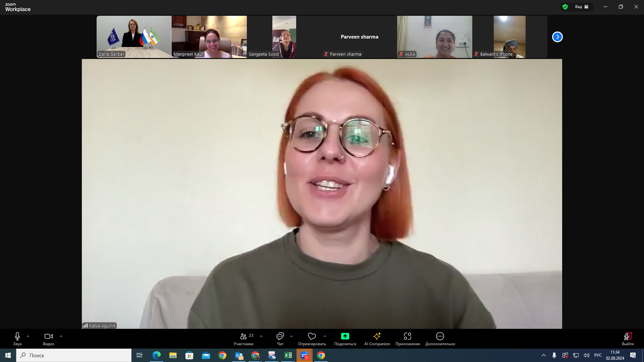The width and height of the screenshot is (644, 362).
Task: Open Excel from taskbar
Action: point(288,355)
